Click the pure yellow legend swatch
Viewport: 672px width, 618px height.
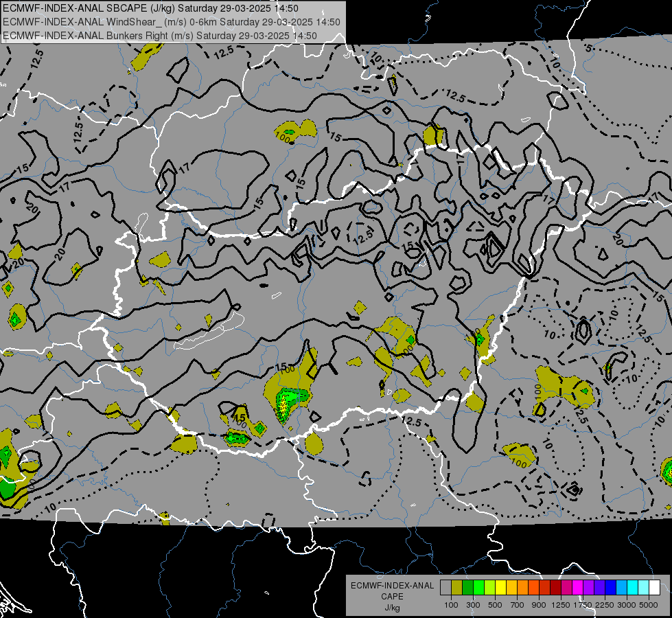[501, 587]
